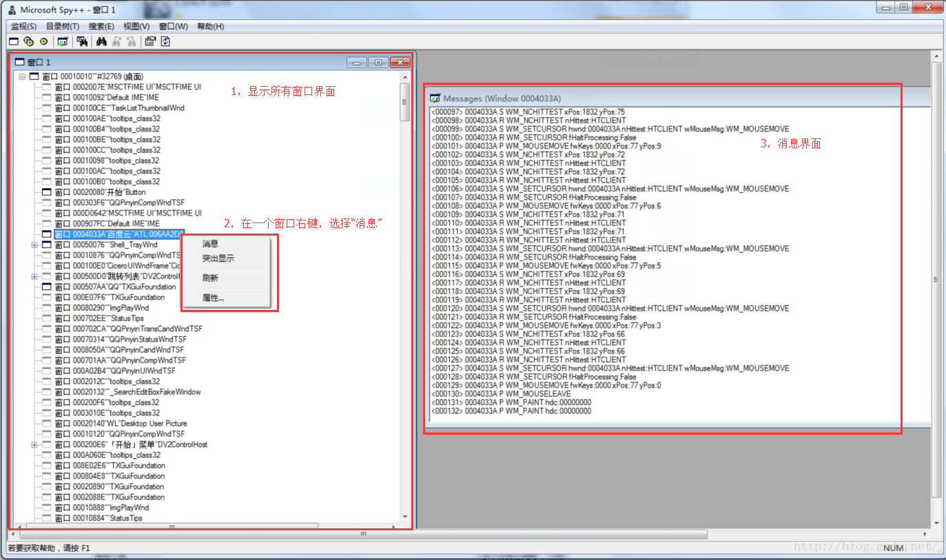Click the Messages window title icon
Viewport: 946px width, 560px height.
pos(435,98)
